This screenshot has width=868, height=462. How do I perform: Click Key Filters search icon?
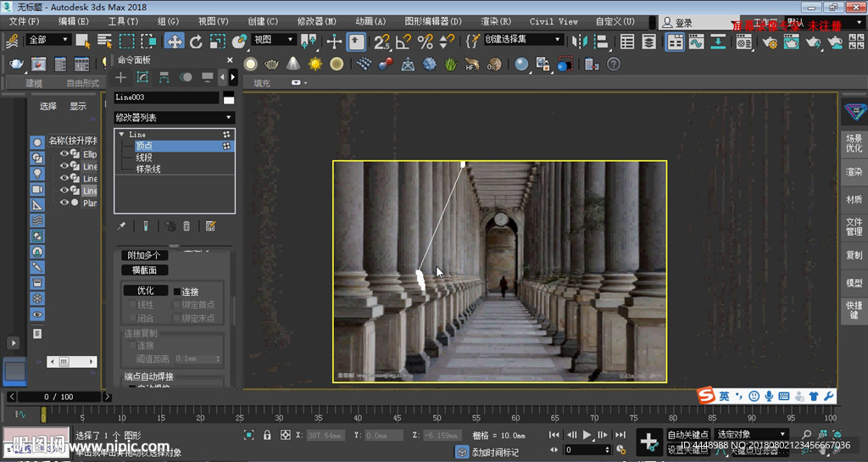(807, 434)
